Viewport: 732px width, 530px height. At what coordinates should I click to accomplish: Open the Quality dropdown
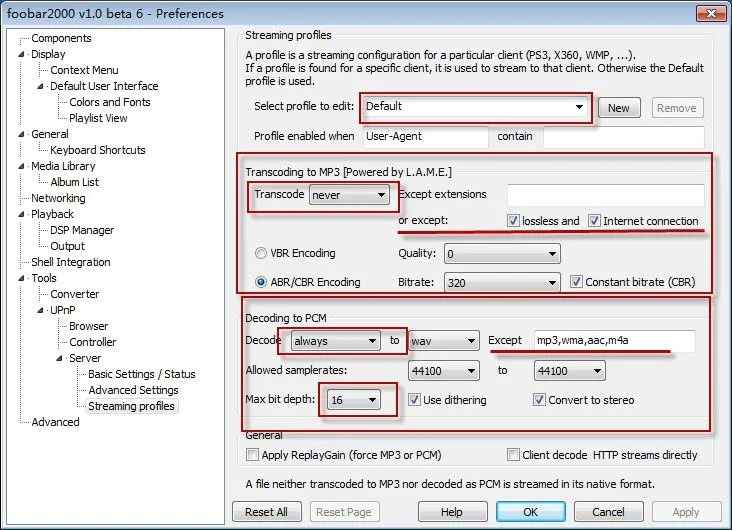coord(502,254)
